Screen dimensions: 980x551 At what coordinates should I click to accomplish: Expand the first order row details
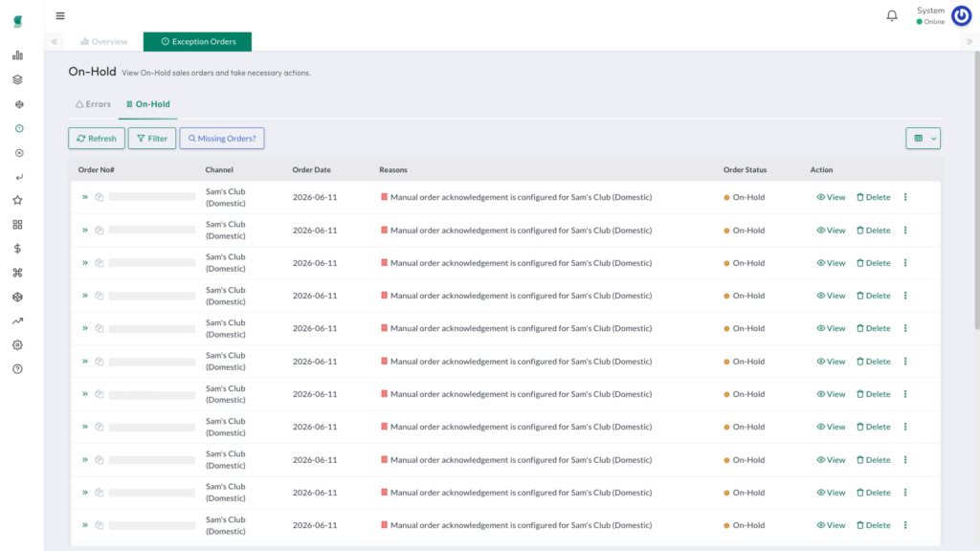tap(85, 197)
